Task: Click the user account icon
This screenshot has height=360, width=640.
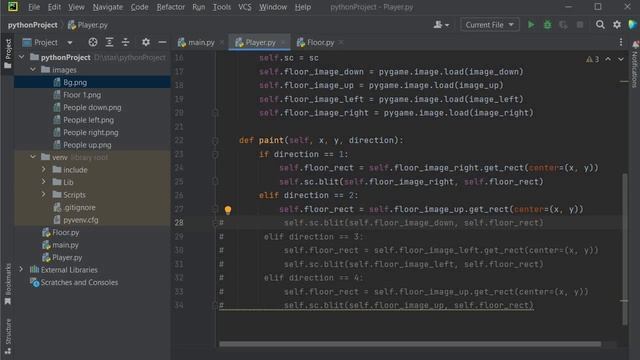Action: 441,25
